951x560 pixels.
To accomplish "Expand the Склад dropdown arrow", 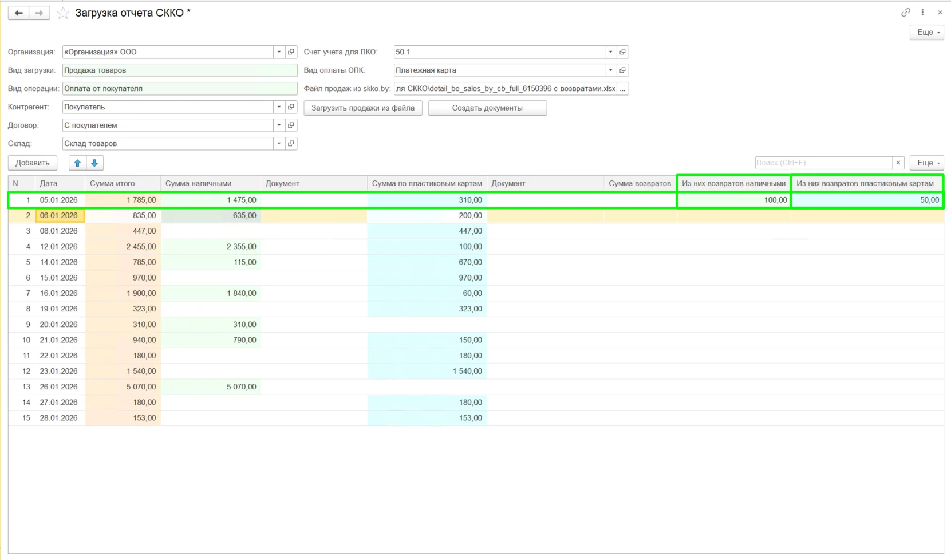I will (279, 144).
